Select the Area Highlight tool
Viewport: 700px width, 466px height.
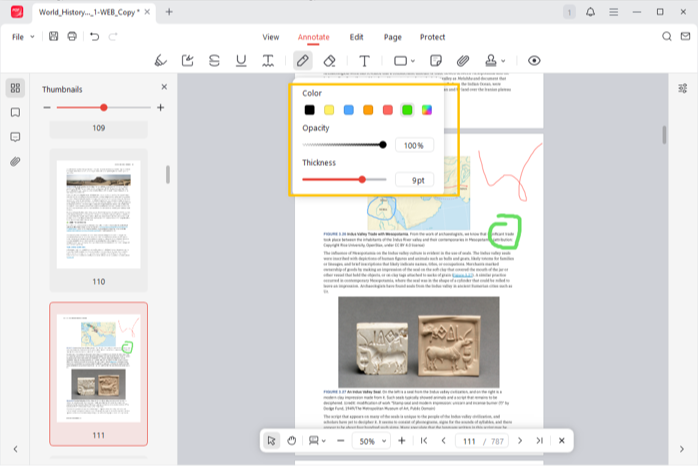(x=188, y=61)
